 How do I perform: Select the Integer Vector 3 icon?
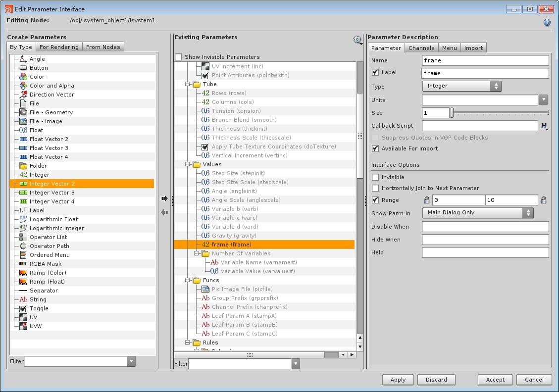click(23, 193)
